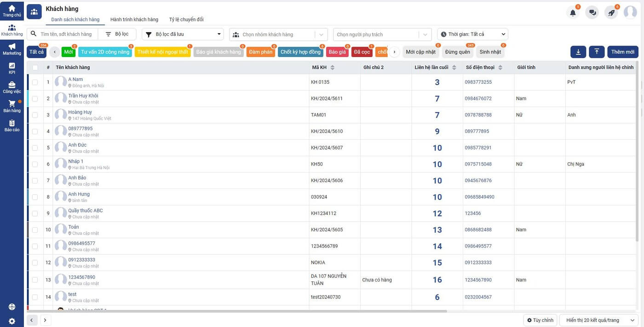Open the Thời gian: Tất cả dropdown
The image size is (644, 327).
click(472, 34)
